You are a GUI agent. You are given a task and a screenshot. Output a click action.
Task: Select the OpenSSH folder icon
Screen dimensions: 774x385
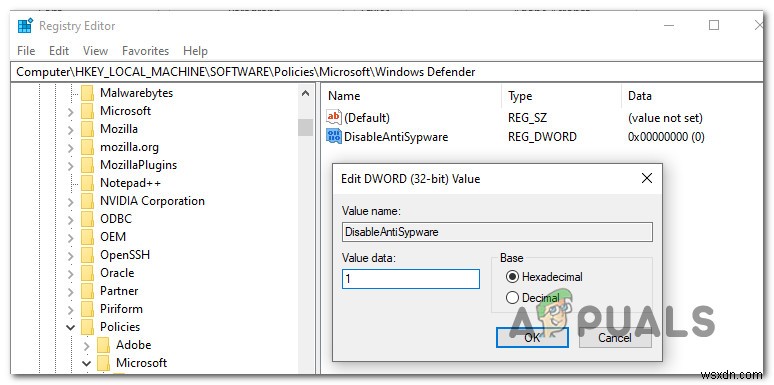87,255
